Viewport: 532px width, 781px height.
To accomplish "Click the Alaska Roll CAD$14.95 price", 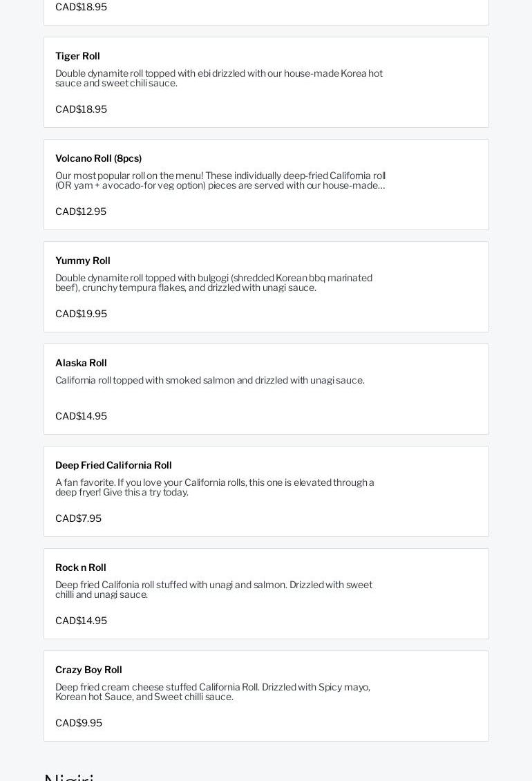I will pyautogui.click(x=81, y=416).
